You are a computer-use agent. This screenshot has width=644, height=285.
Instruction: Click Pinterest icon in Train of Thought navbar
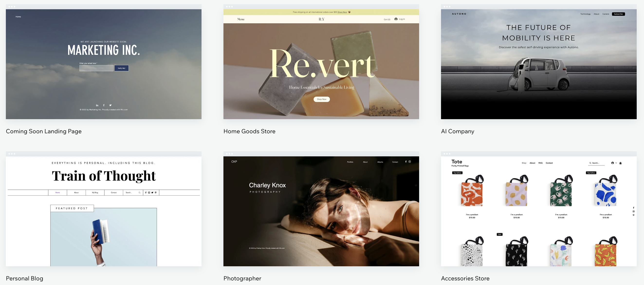(x=156, y=193)
